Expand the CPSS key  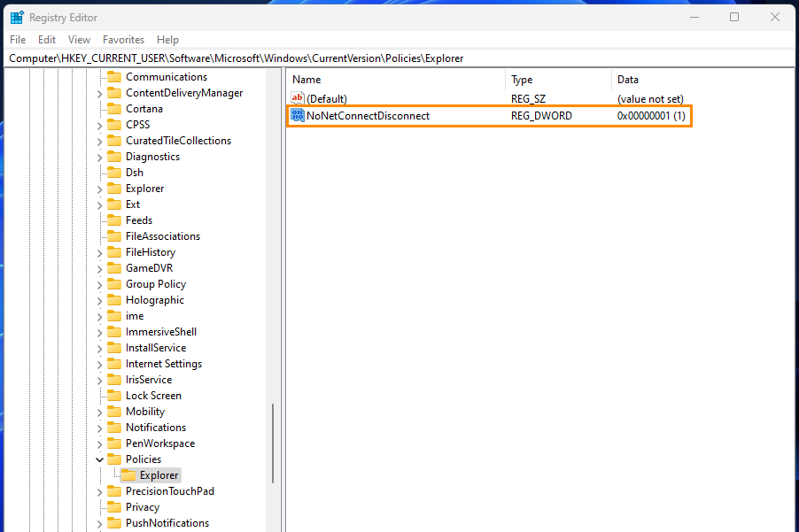click(x=100, y=125)
